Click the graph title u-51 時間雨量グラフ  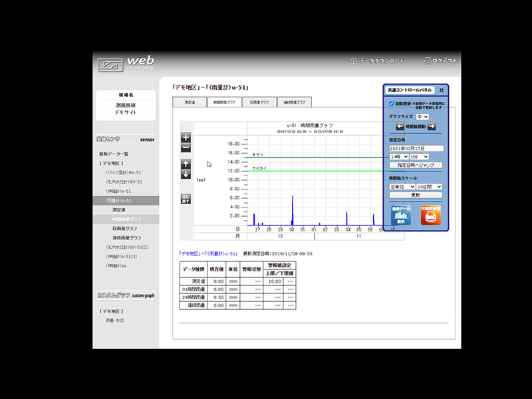310,126
